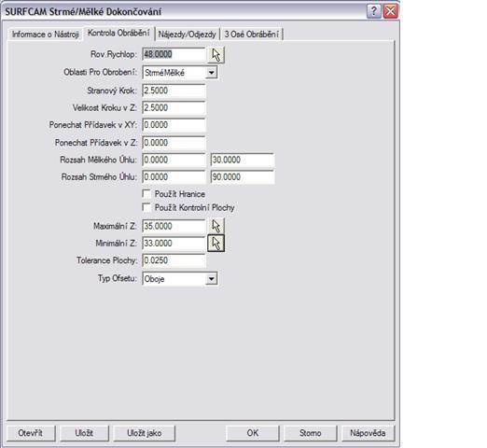Select the Kontrola Obrábění tab
Image resolution: width=487 pixels, height=448 pixels.
click(118, 33)
